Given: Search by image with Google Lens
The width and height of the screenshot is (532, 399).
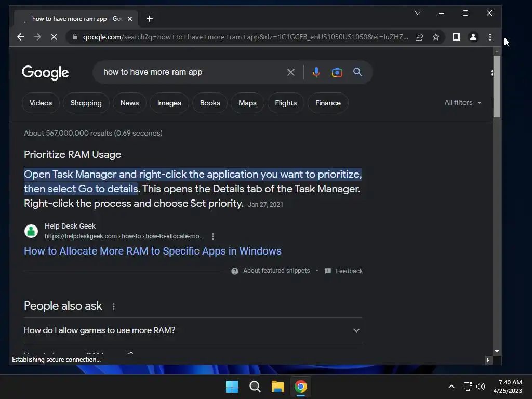Looking at the screenshot, I should click(337, 72).
